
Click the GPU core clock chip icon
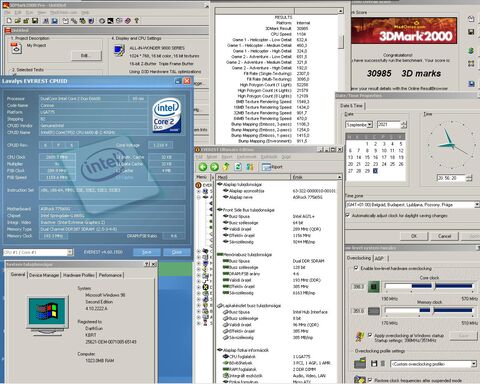click(374, 287)
